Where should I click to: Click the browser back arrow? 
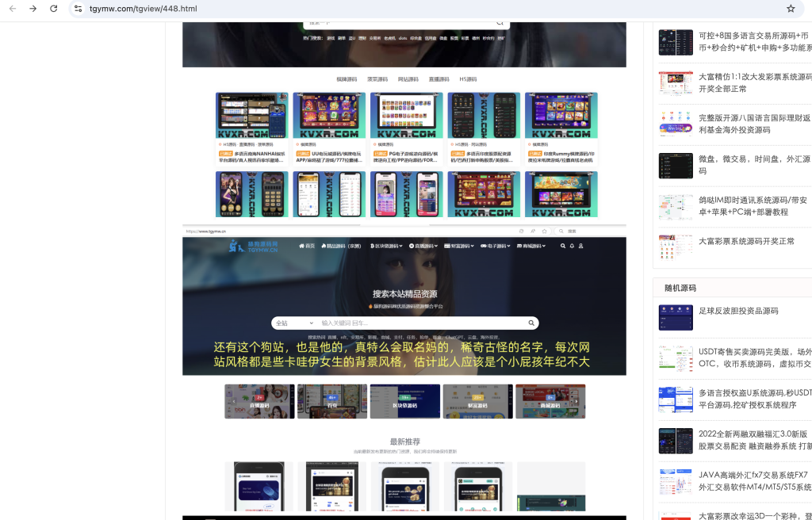(13, 9)
